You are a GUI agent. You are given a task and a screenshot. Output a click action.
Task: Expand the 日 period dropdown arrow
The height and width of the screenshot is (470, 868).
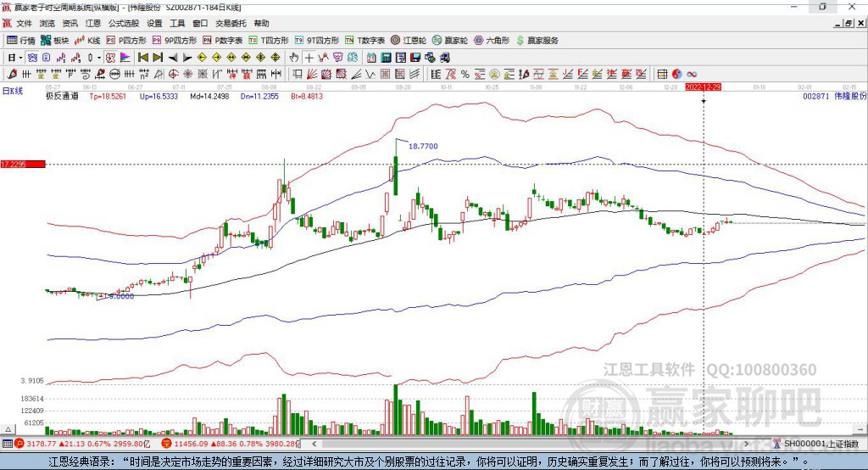(20, 58)
